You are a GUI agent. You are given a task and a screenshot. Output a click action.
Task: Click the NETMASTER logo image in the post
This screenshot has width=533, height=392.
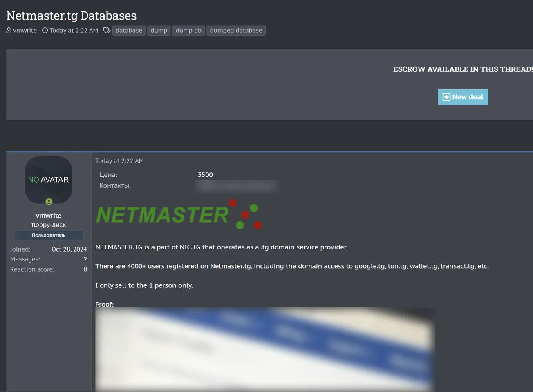[179, 214]
